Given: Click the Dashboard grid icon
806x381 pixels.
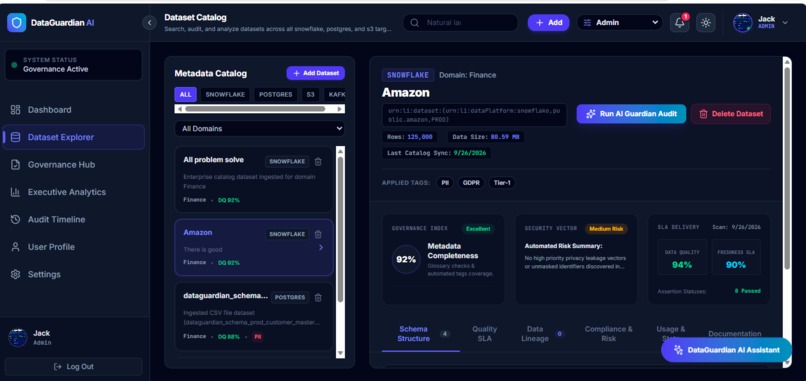Looking at the screenshot, I should coord(15,110).
